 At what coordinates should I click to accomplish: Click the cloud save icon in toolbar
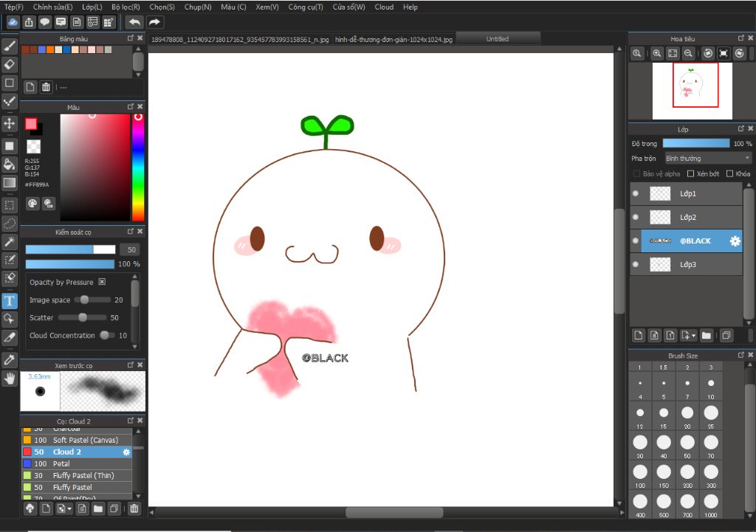point(13,22)
